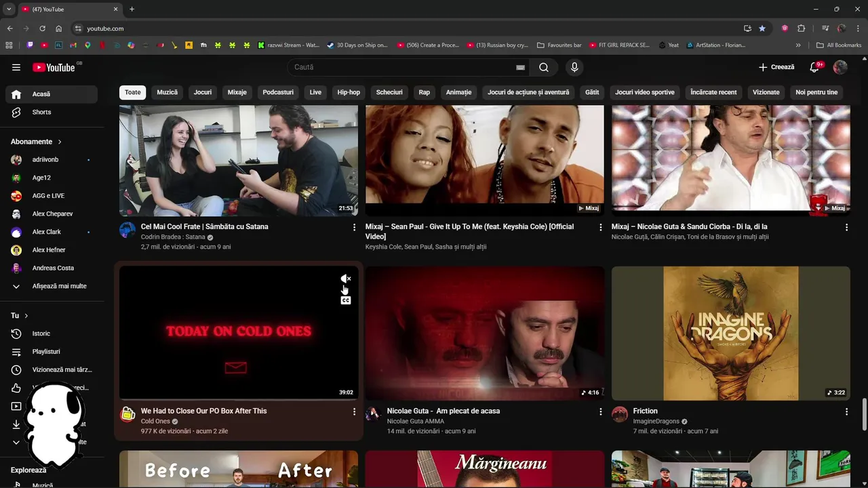Viewport: 868px width, 488px height.
Task: Select the Încărcate recent filter chip
Action: [x=713, y=92]
